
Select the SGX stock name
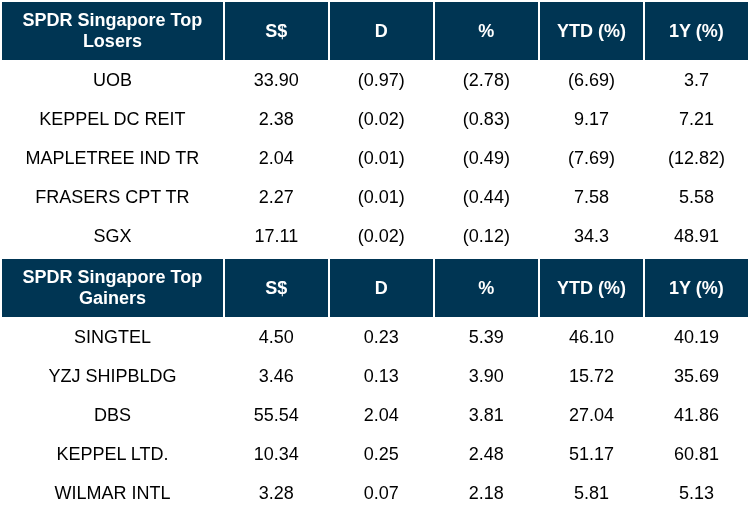coord(112,236)
